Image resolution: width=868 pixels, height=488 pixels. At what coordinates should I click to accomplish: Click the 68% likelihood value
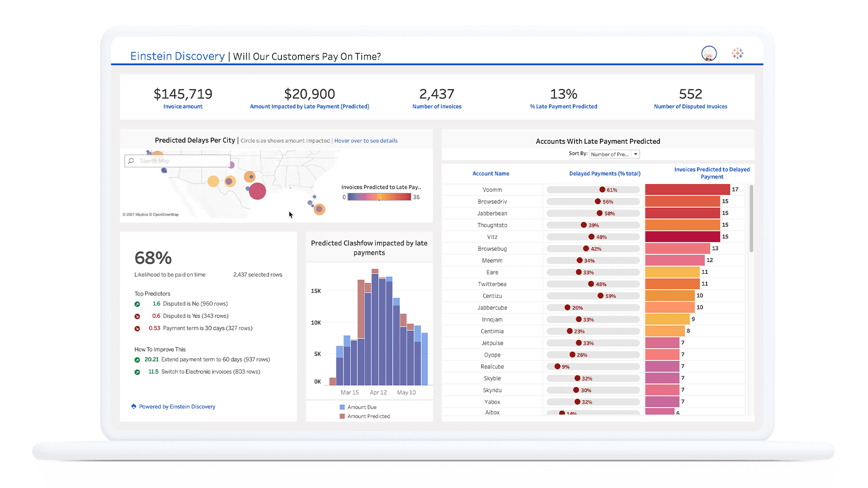[x=153, y=258]
